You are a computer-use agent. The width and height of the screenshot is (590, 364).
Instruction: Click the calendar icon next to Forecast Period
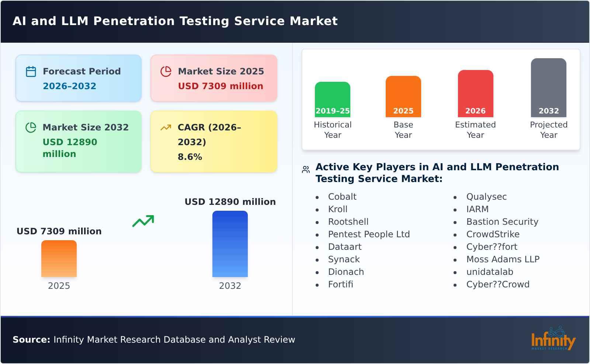[x=31, y=71]
